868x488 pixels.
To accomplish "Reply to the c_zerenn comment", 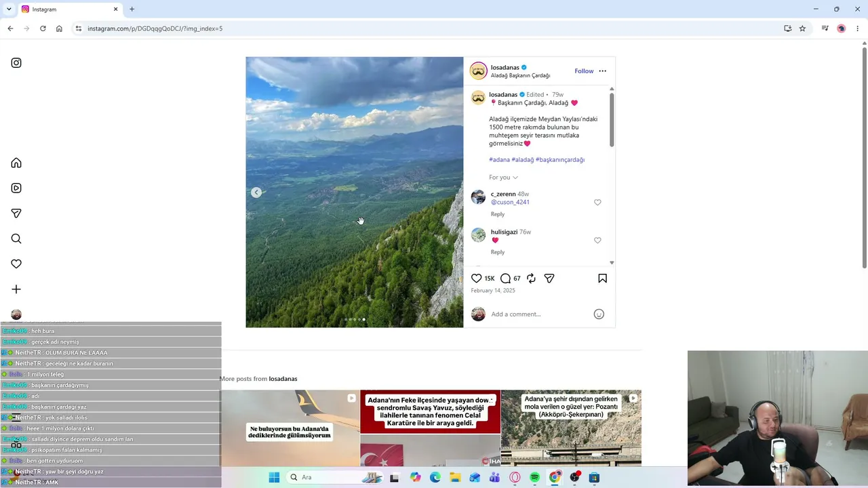I will coord(498,214).
